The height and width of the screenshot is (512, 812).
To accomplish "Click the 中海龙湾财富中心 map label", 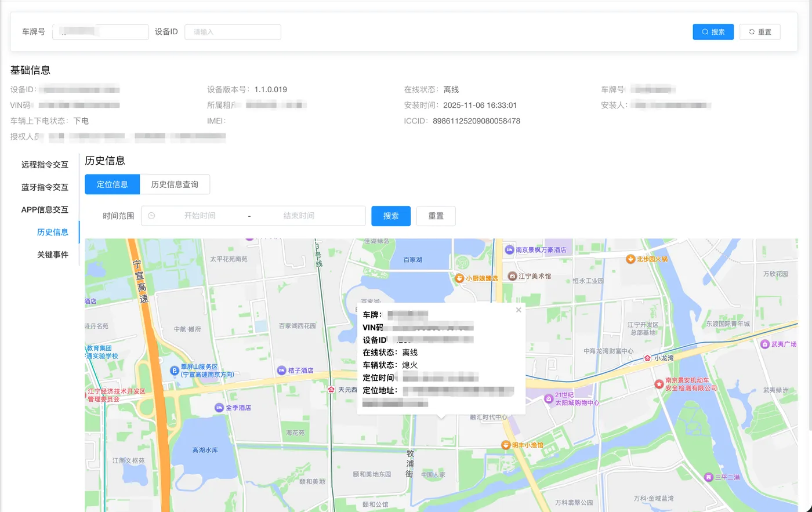I will (x=608, y=351).
